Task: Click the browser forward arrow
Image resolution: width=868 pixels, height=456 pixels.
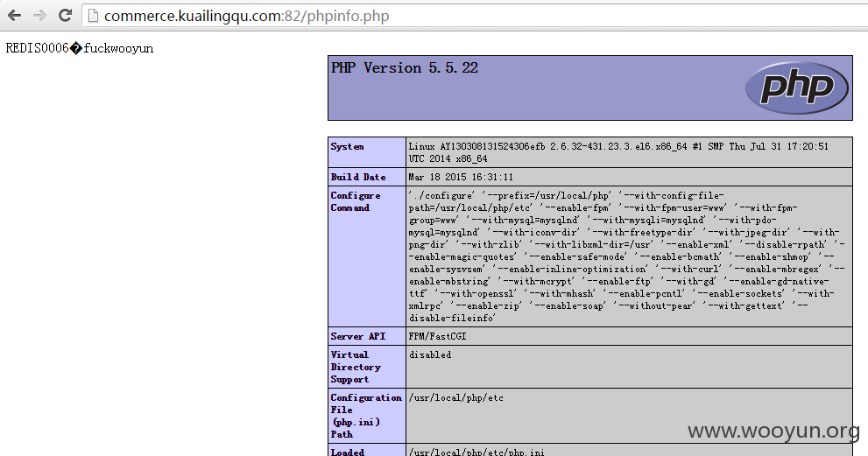Action: (x=40, y=15)
